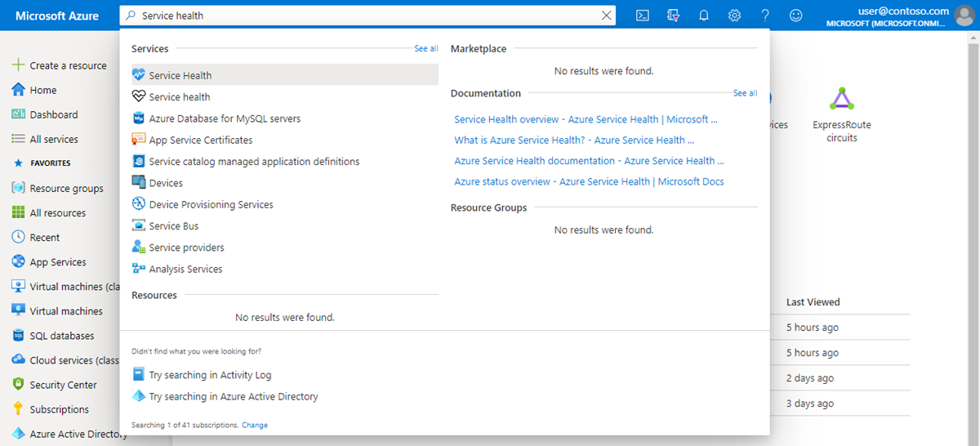
Task: Click See all next to Documentation
Action: click(745, 93)
